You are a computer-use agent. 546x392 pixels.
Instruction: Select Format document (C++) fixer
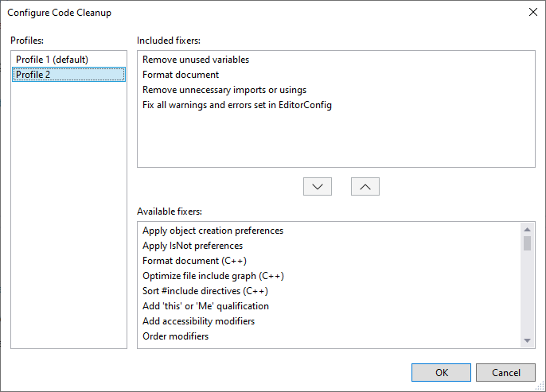click(x=194, y=261)
